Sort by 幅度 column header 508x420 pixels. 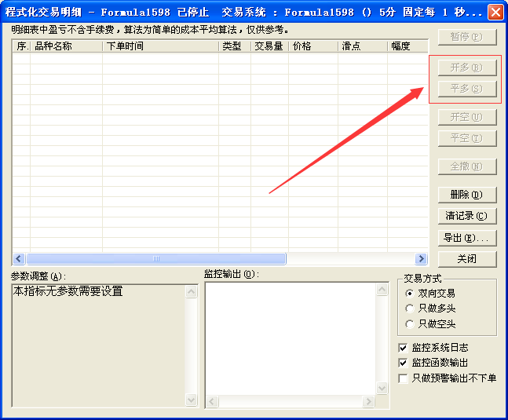(x=407, y=46)
